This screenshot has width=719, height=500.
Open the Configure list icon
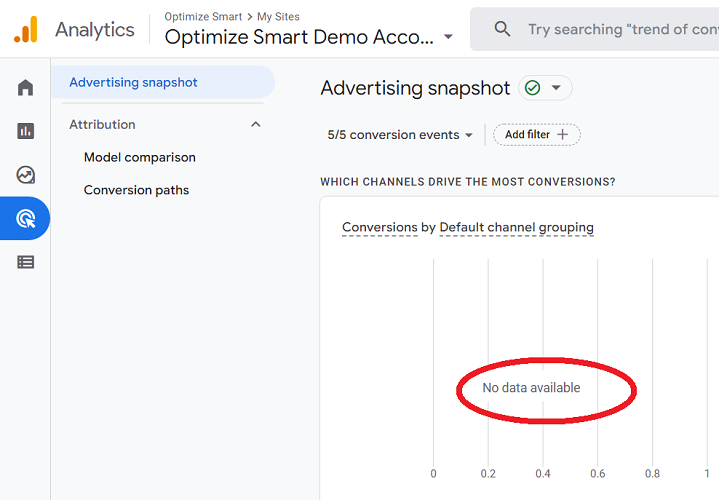(x=25, y=262)
